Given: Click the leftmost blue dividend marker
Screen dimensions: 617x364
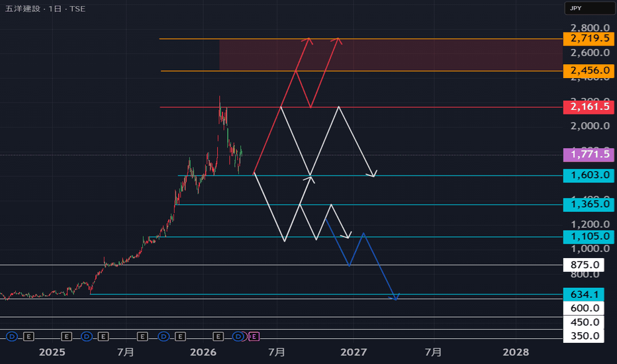Looking at the screenshot, I should (x=12, y=336).
